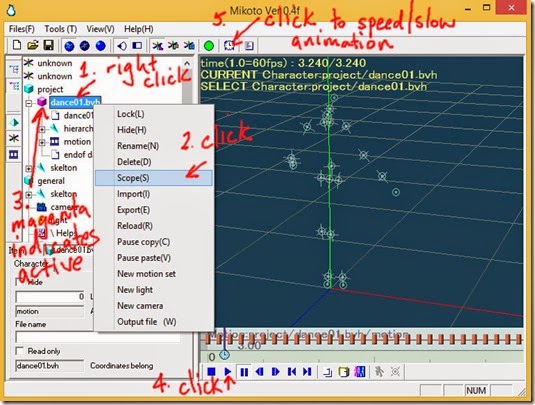The image size is (535, 405).
Task: Stop playback with the square Stop button
Action: coord(211,372)
